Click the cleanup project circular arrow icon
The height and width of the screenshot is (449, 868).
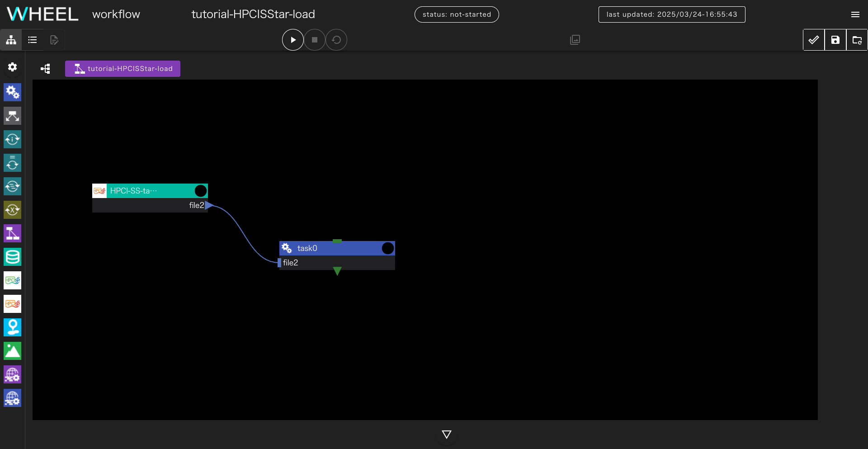point(336,40)
